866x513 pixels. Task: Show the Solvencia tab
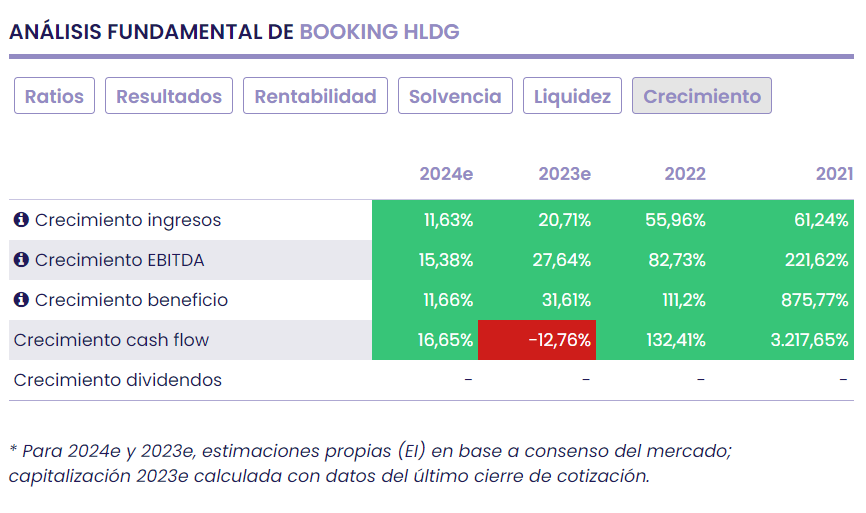[455, 96]
